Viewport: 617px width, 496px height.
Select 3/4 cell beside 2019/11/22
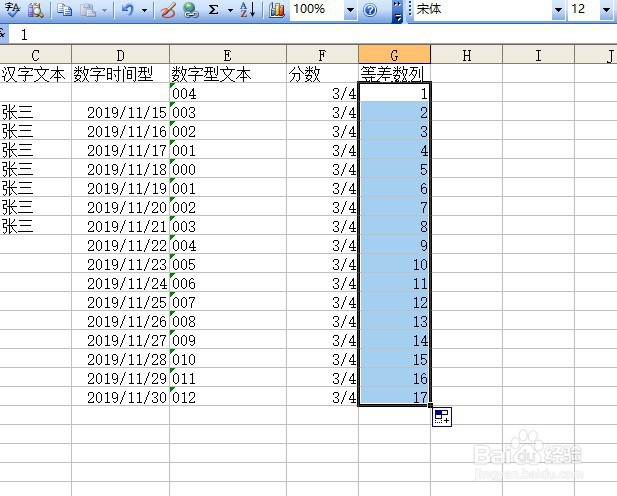point(322,245)
